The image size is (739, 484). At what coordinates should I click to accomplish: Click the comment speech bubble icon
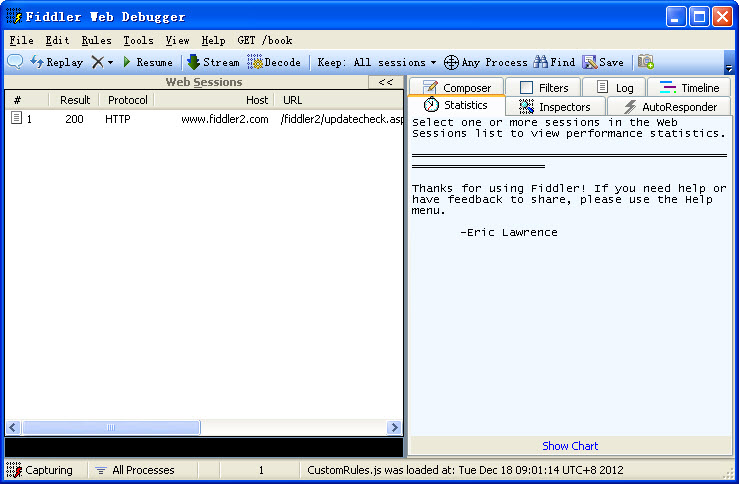(x=15, y=62)
